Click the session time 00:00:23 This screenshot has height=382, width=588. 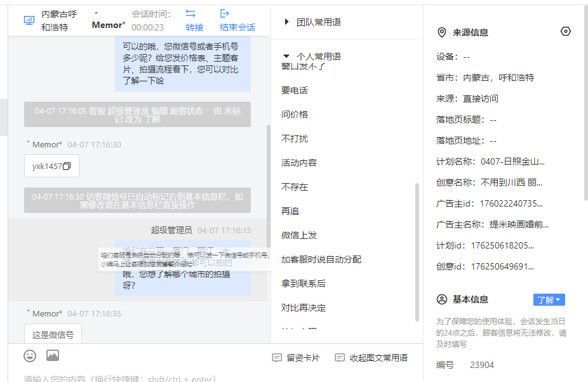147,27
